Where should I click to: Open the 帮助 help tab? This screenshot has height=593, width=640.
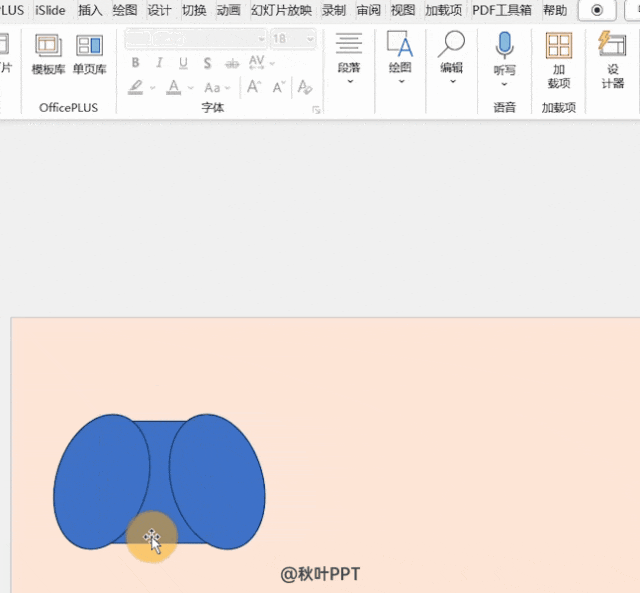click(x=554, y=10)
